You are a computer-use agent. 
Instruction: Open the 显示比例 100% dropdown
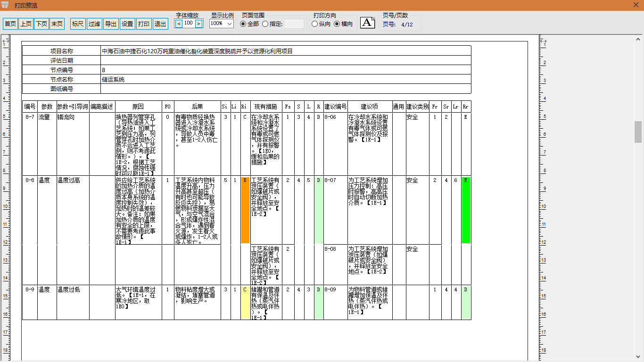click(x=222, y=24)
